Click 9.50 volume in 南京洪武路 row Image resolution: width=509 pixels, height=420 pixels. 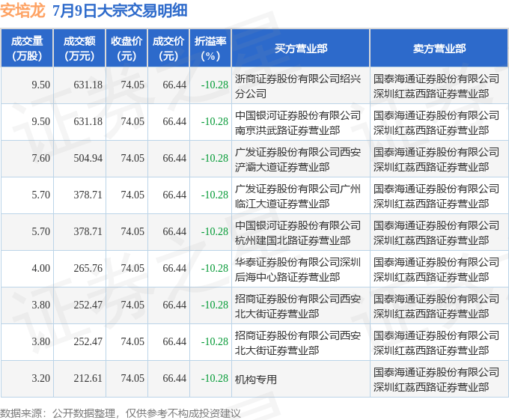(x=41, y=122)
